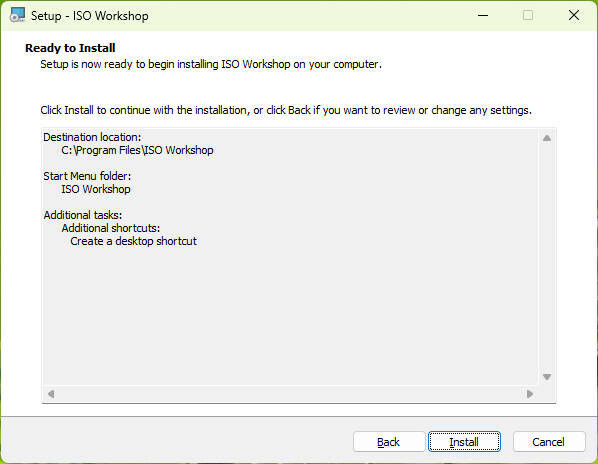Click the 'Additional shortcuts:' line in summary
This screenshot has height=464, width=598.
tap(111, 228)
